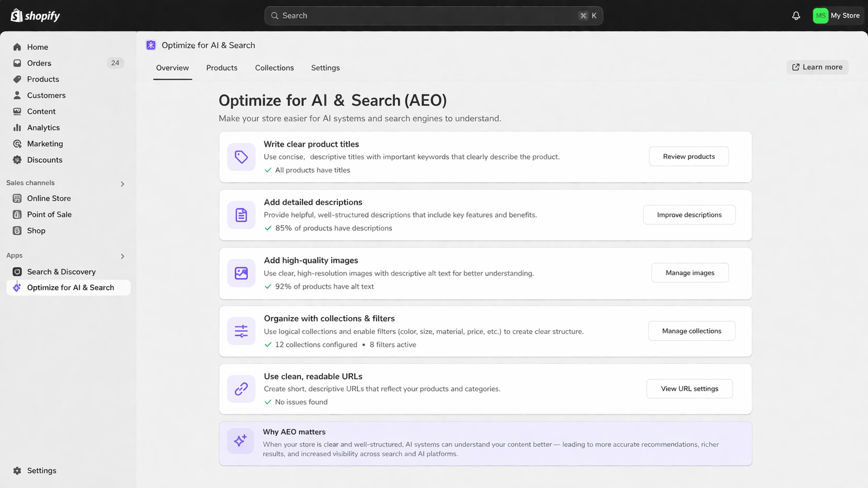Collapse the Apps section
The width and height of the screenshot is (868, 488).
[x=122, y=256]
